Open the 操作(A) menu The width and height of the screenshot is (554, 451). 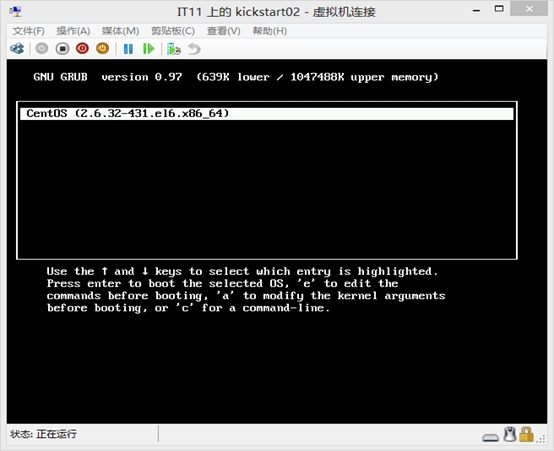[x=73, y=31]
